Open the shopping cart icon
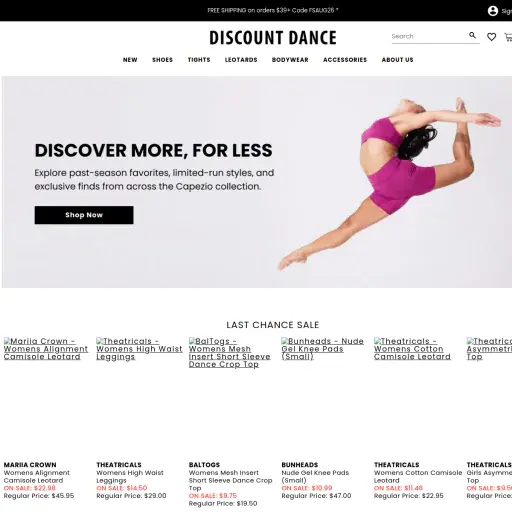Image resolution: width=512 pixels, height=512 pixels. click(508, 37)
